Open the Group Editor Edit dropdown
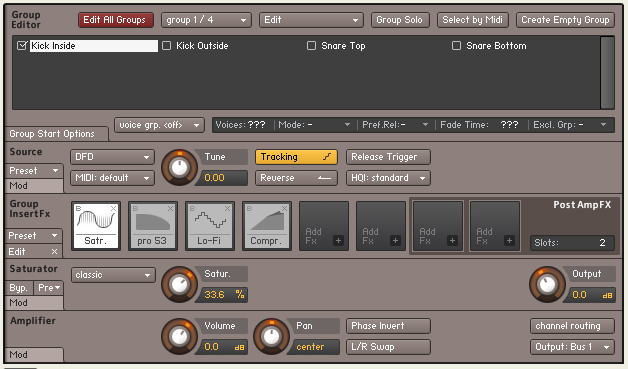The width and height of the screenshot is (628, 369). (311, 20)
